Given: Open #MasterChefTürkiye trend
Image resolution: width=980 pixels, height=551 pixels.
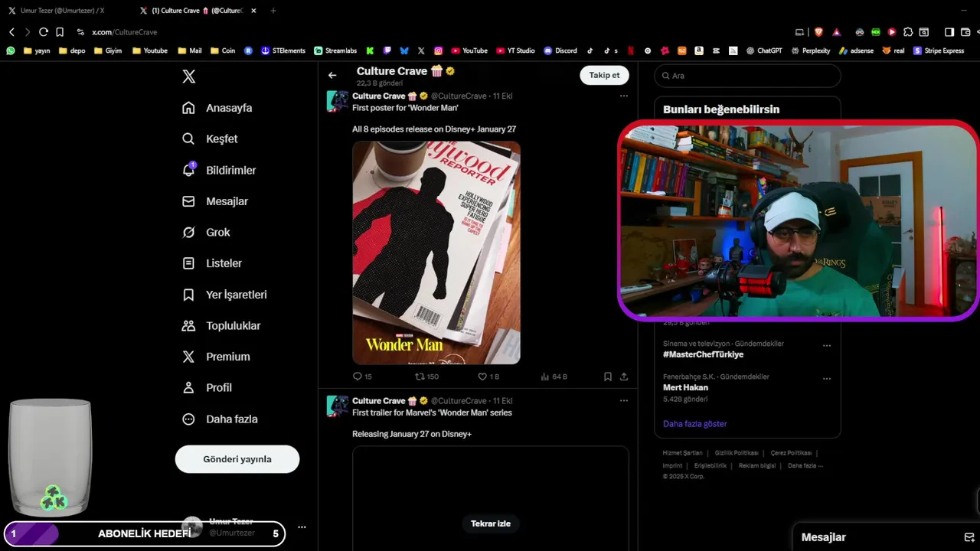Looking at the screenshot, I should [703, 355].
